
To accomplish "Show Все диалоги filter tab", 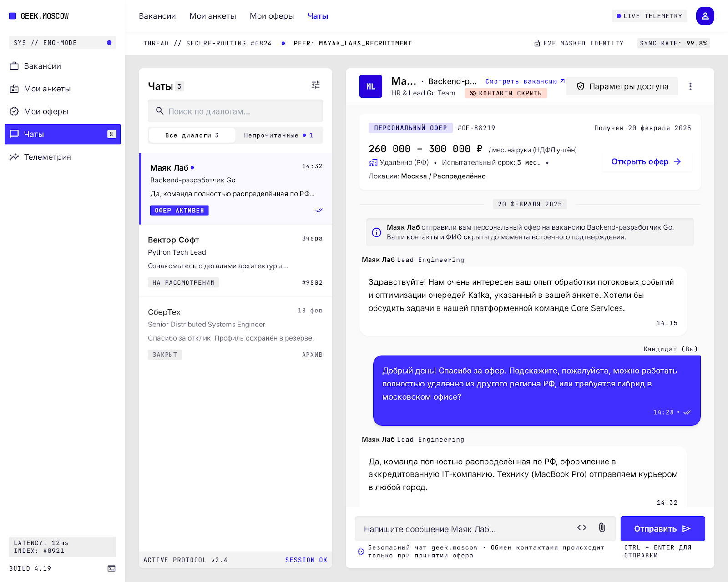I will [x=192, y=135].
